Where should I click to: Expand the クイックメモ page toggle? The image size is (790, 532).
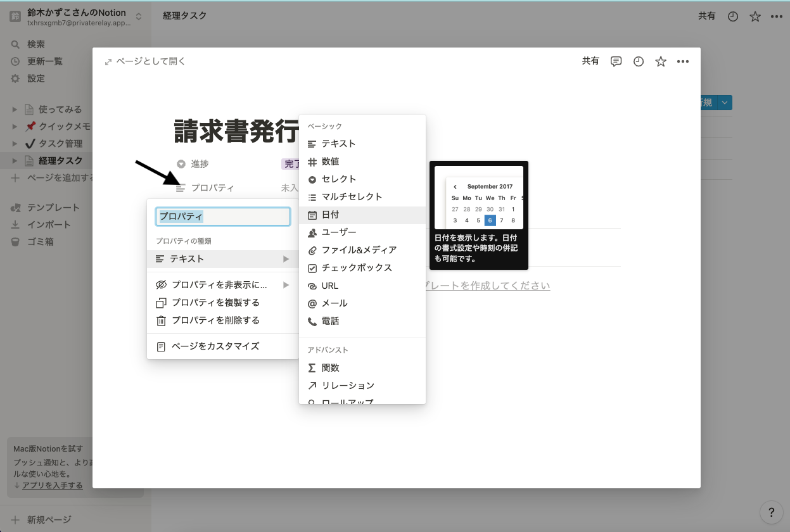tap(15, 127)
